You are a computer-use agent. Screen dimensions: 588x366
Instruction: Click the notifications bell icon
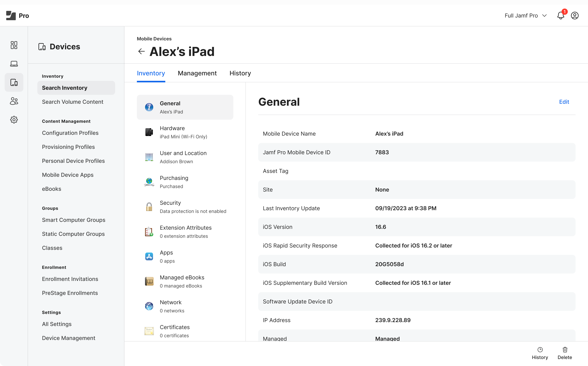(x=560, y=16)
